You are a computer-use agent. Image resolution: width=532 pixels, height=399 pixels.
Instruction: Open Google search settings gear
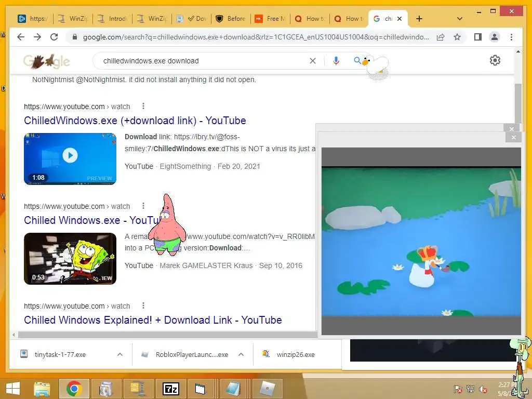(x=495, y=60)
